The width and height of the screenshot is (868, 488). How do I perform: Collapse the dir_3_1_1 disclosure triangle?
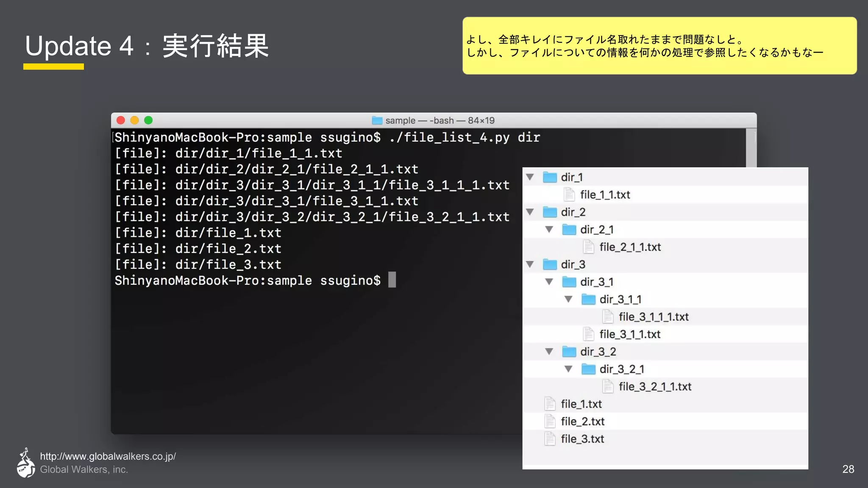tap(569, 299)
